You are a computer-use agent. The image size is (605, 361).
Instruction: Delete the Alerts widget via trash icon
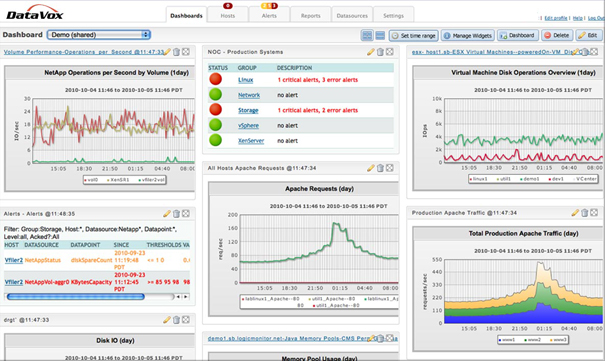pyautogui.click(x=176, y=213)
